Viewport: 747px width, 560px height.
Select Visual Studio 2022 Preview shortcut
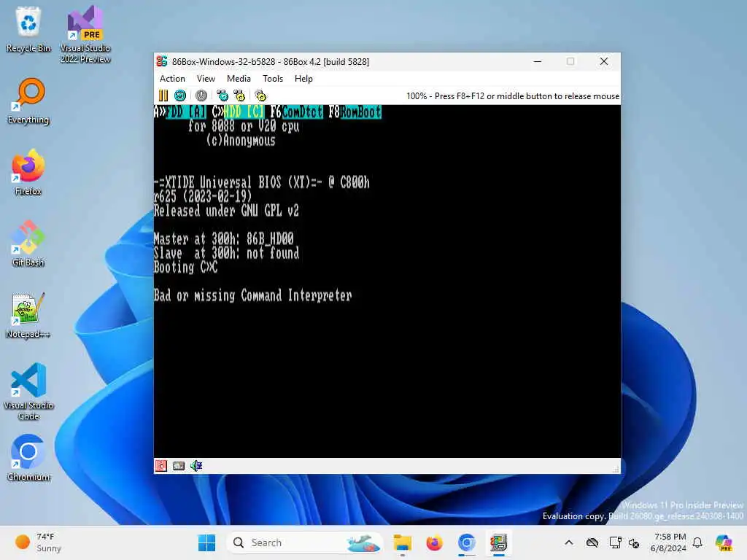(85, 35)
